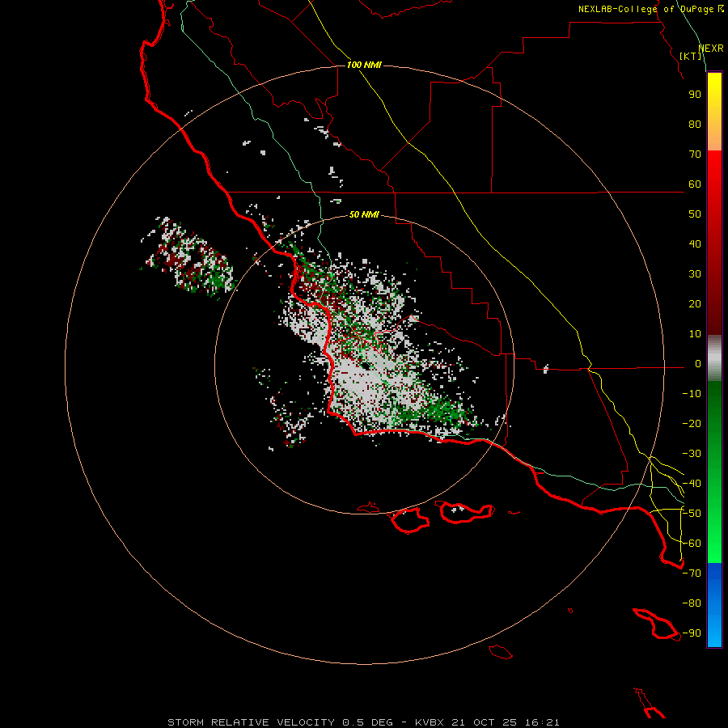Click the -80 knot scale label
This screenshot has width=728, height=728.
pyautogui.click(x=692, y=603)
